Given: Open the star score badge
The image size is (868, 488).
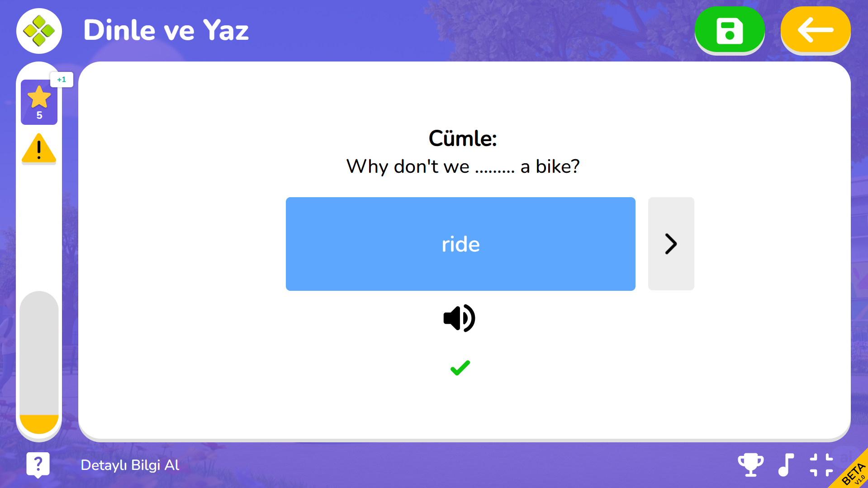Looking at the screenshot, I should 39,102.
